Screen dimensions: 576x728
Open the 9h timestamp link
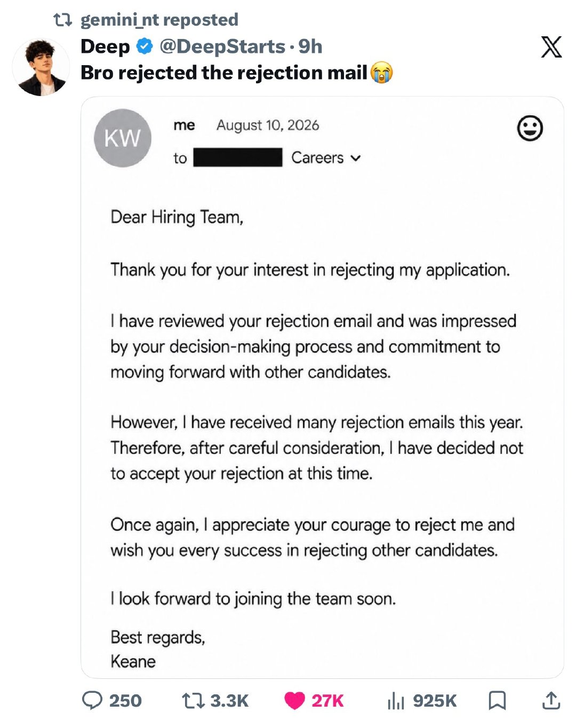pyautogui.click(x=310, y=46)
